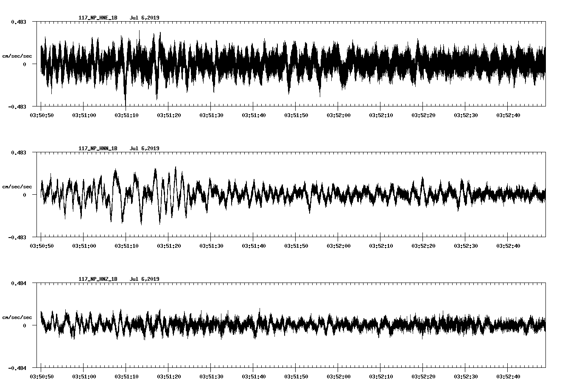Click the 0.484 maximum value on the HNZ axis
The width and height of the screenshot is (576, 392).
[19, 283]
